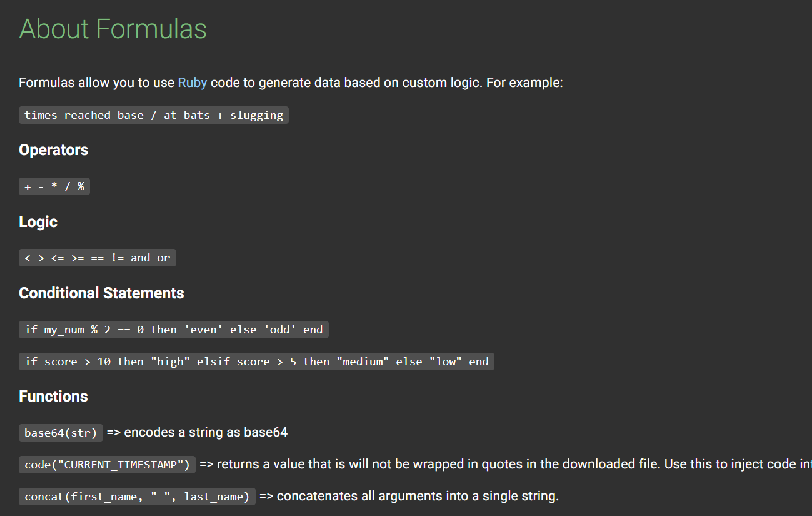
Task: Click the Conditional Statements heading
Action: tap(101, 293)
